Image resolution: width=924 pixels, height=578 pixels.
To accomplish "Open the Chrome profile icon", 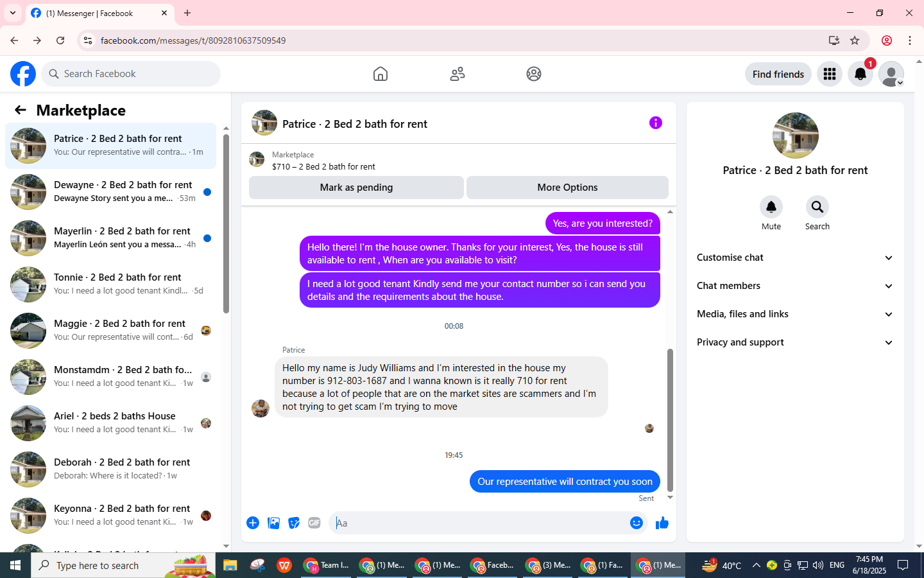I will (887, 40).
